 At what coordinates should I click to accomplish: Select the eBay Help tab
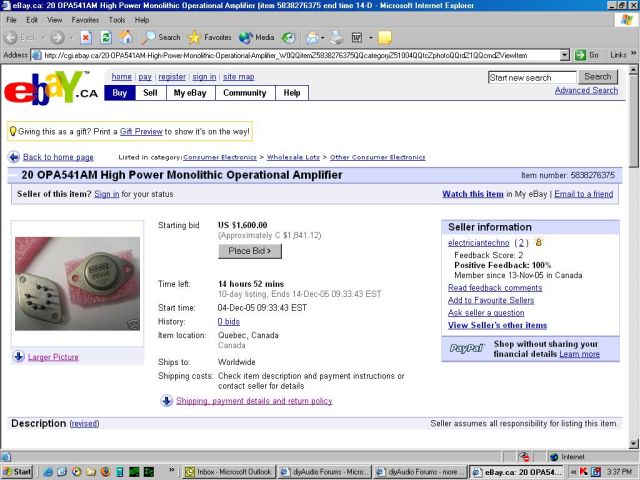[292, 93]
